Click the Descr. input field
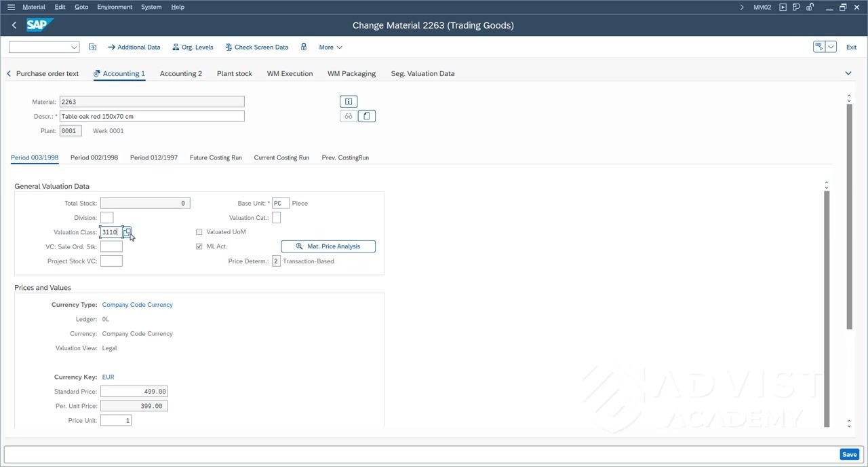 click(152, 116)
